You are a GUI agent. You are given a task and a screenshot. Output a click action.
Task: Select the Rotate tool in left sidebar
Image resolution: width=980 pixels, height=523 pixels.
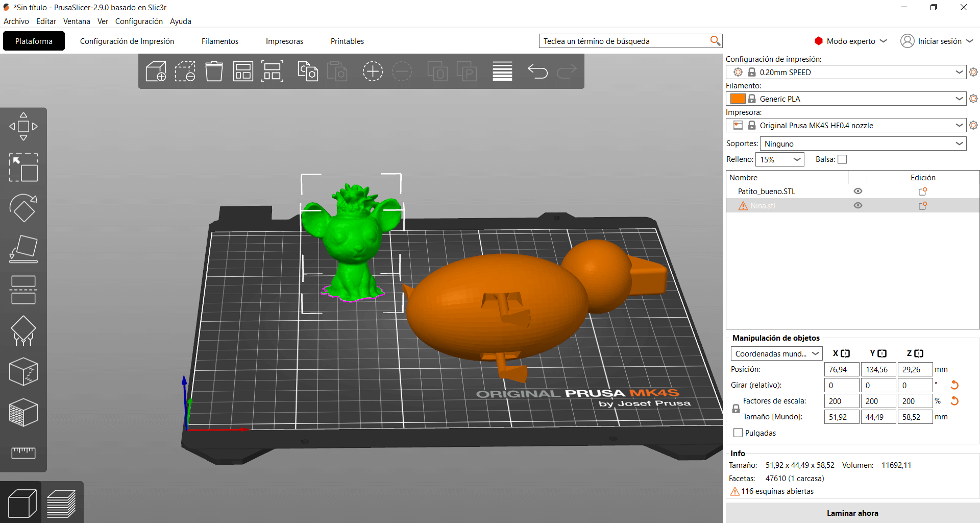[x=23, y=208]
